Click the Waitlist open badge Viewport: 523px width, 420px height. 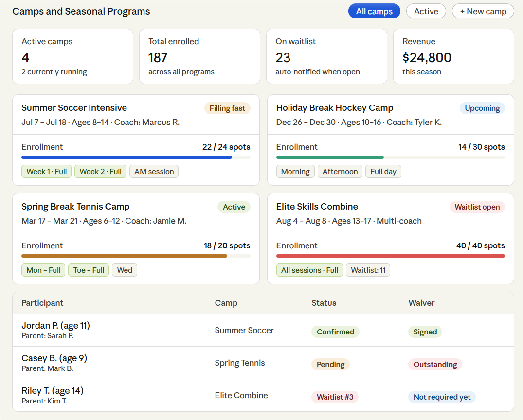[477, 207]
